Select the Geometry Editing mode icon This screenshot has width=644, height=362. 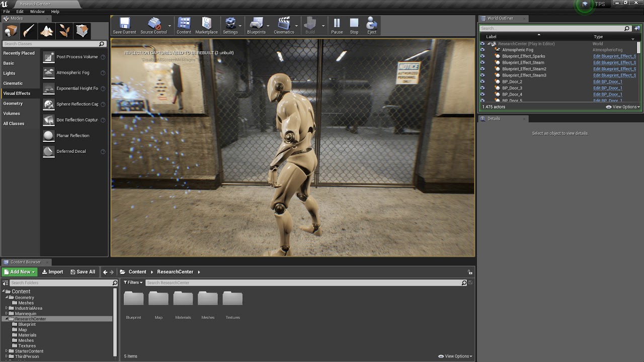tap(82, 31)
